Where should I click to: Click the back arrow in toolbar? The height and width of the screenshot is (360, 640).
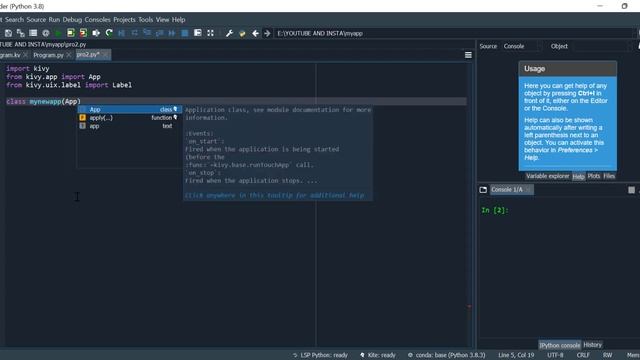(255, 33)
